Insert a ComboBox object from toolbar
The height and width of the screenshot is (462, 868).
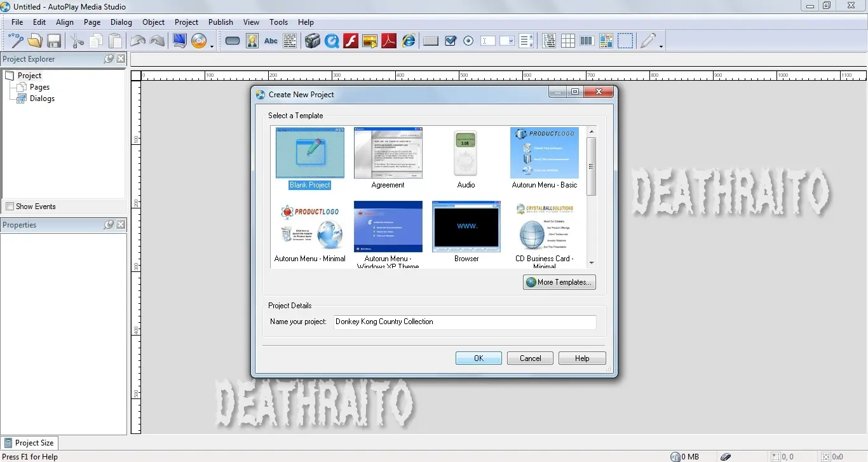507,41
